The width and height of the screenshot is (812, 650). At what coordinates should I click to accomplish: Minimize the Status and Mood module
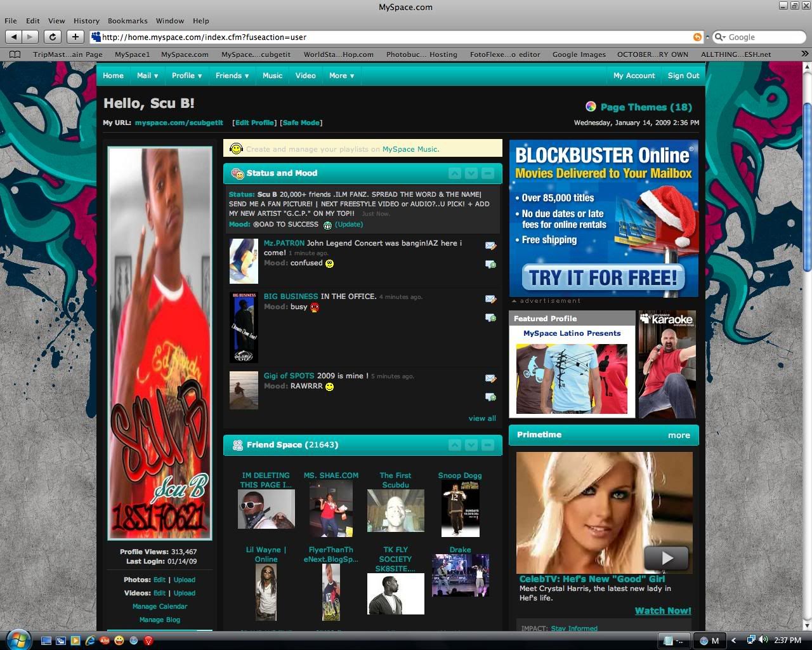tap(488, 173)
